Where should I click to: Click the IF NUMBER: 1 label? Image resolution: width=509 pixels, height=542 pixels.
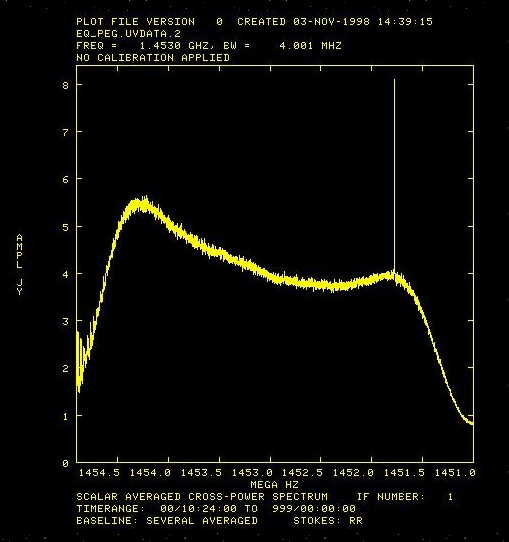coord(405,497)
